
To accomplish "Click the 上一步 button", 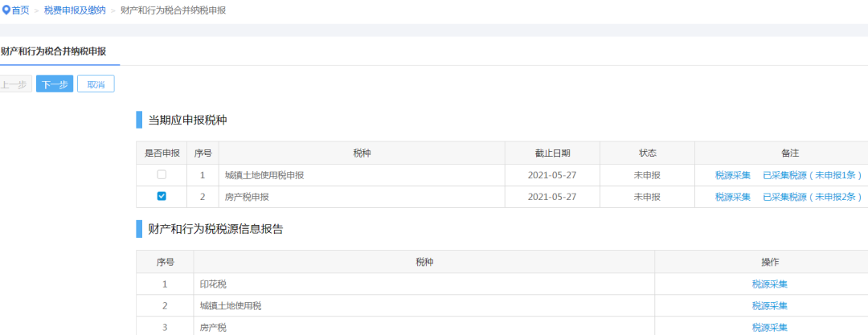I will pyautogui.click(x=15, y=84).
